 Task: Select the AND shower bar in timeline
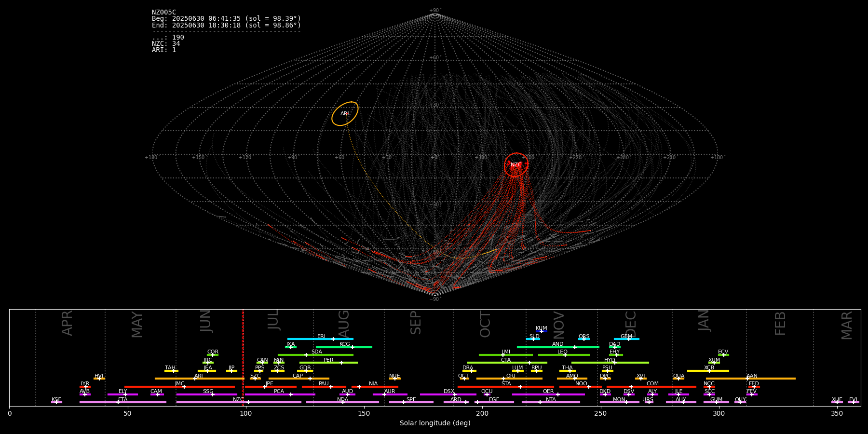(x=558, y=347)
